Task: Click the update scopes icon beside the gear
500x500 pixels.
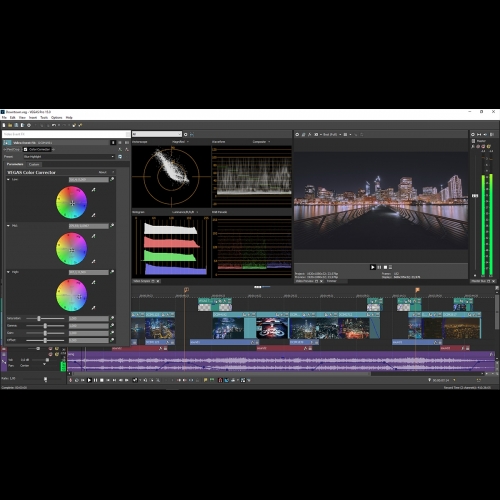Action: (192, 134)
